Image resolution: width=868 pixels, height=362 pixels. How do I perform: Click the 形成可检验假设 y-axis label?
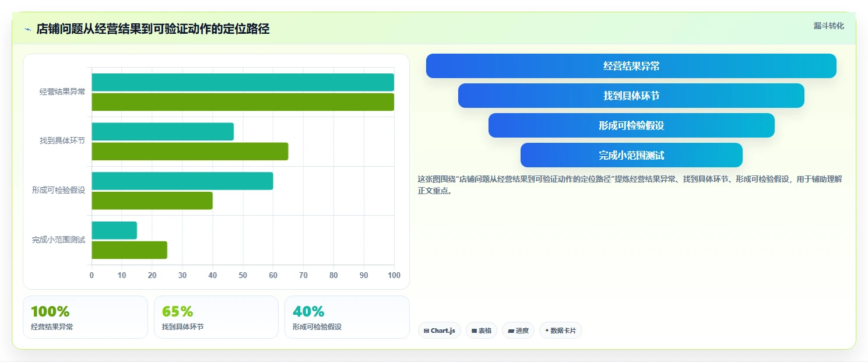[x=58, y=190]
